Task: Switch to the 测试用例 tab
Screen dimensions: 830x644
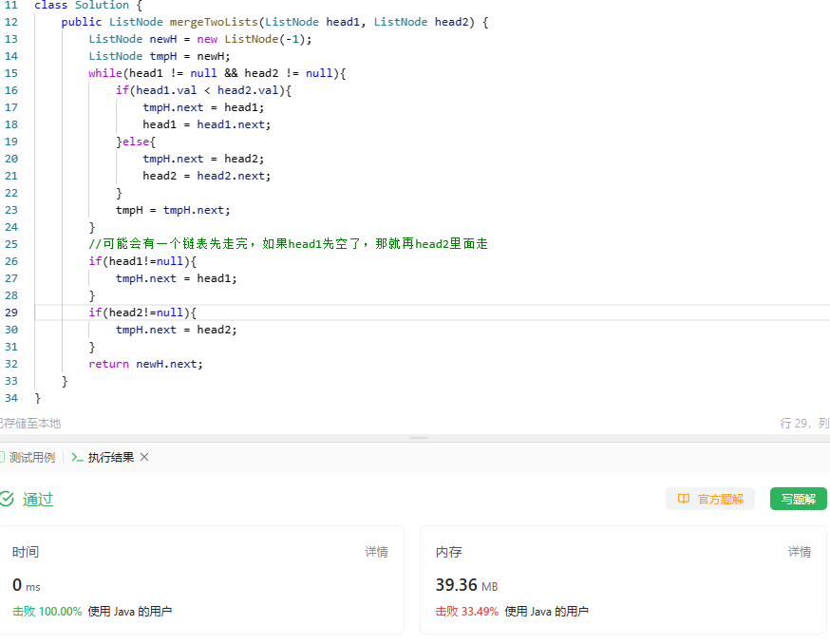Action: [x=31, y=457]
